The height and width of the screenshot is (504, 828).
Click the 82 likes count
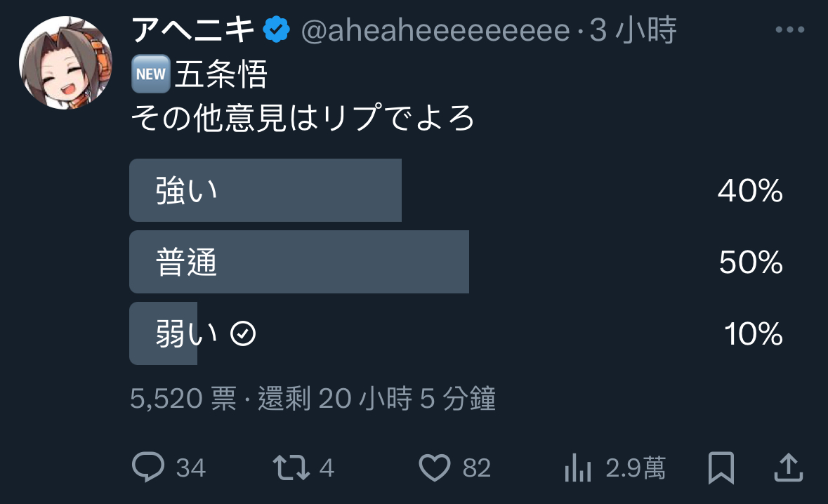477,468
